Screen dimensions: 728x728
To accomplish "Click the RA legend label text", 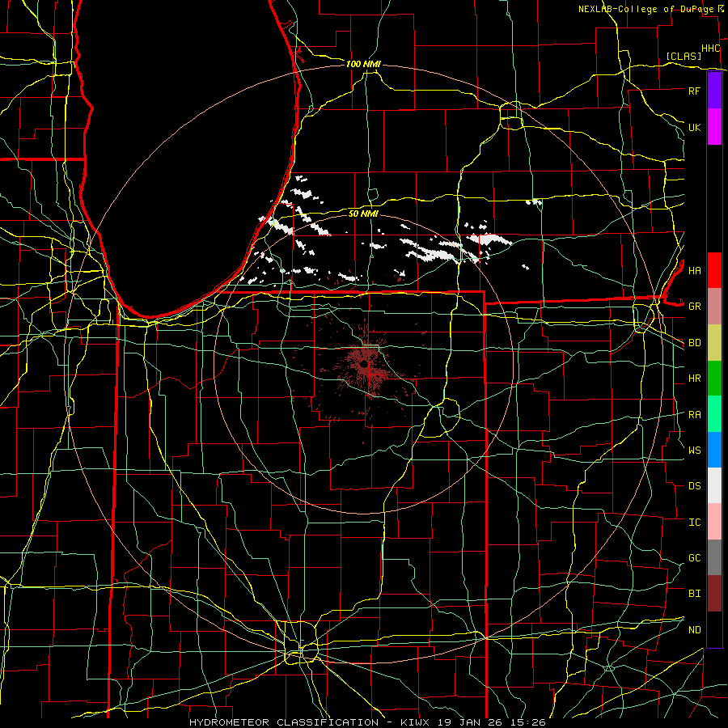I will point(694,415).
